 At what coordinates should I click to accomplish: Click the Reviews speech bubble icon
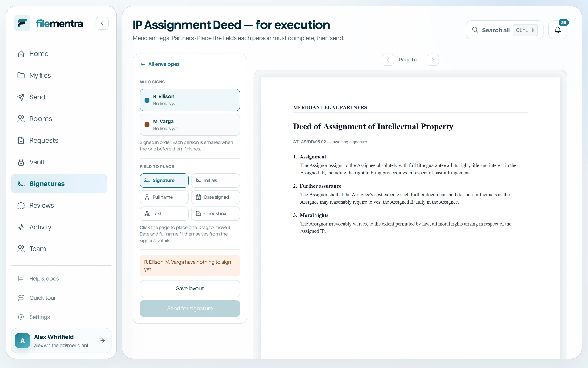21,205
